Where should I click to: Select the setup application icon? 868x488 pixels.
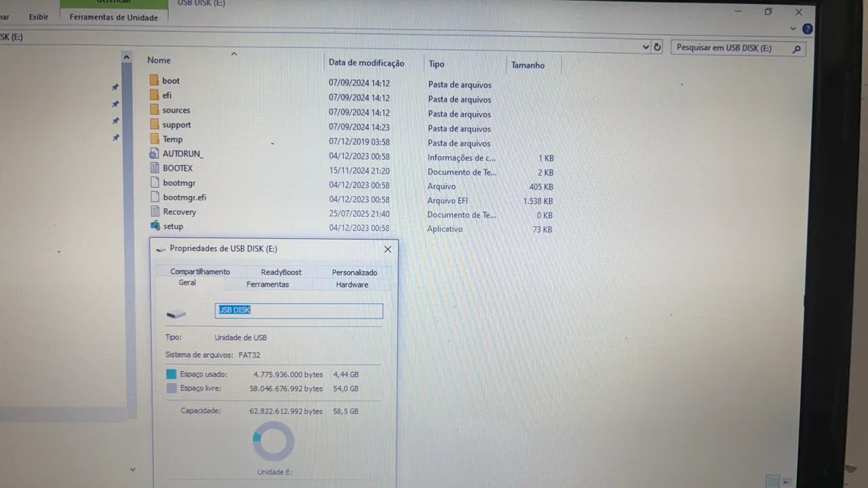[155, 226]
